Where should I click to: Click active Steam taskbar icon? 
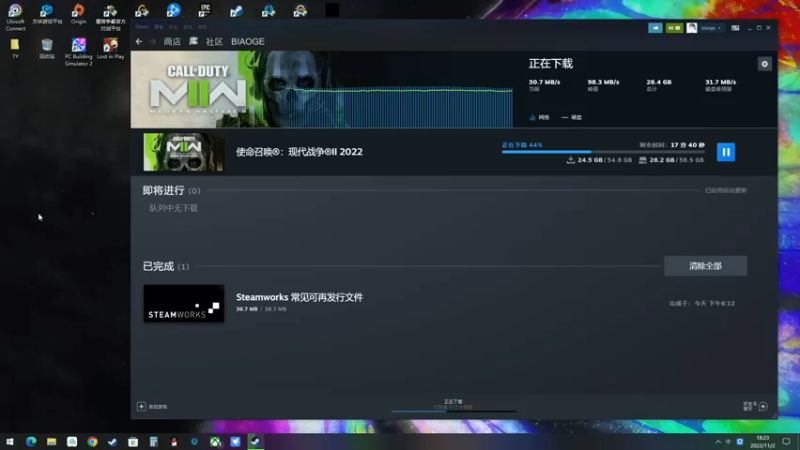256,442
